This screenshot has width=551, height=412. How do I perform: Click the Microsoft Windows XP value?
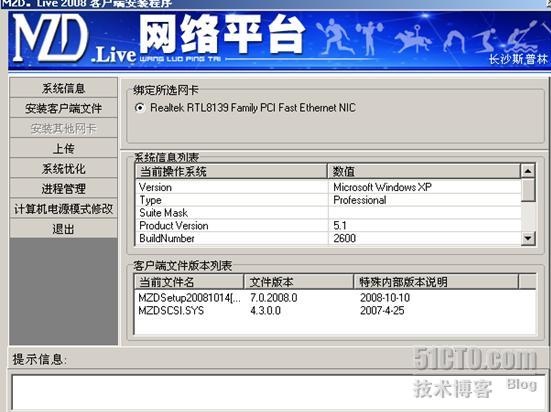(382, 187)
